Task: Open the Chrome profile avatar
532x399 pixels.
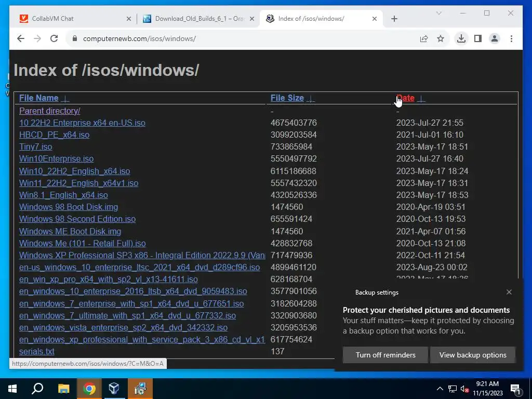Action: tap(495, 38)
